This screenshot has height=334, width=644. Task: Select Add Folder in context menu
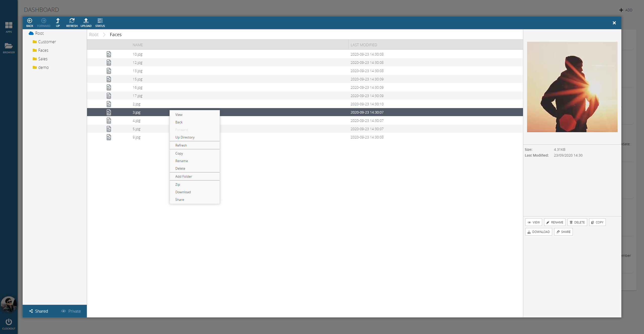[183, 176]
